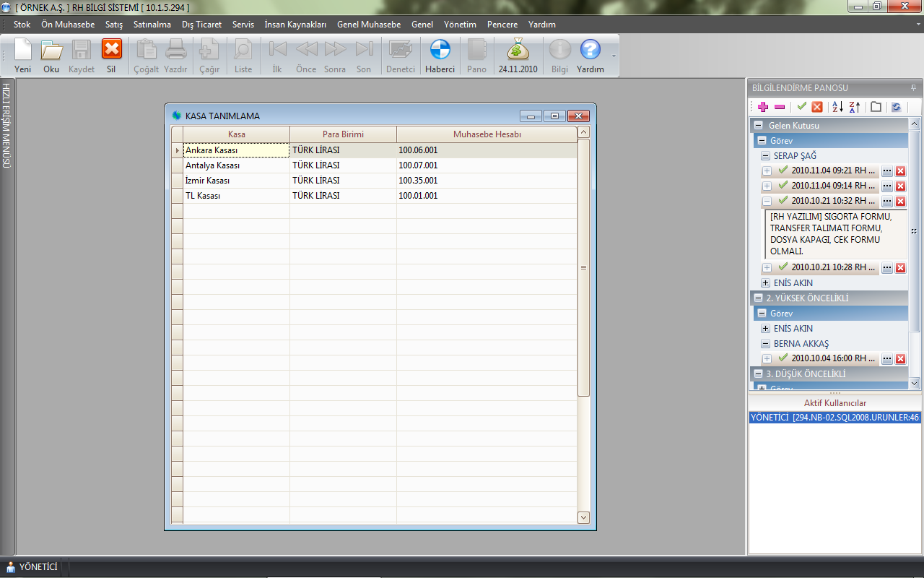Open the Genel Muhasebe menu
924x578 pixels.
(x=368, y=25)
